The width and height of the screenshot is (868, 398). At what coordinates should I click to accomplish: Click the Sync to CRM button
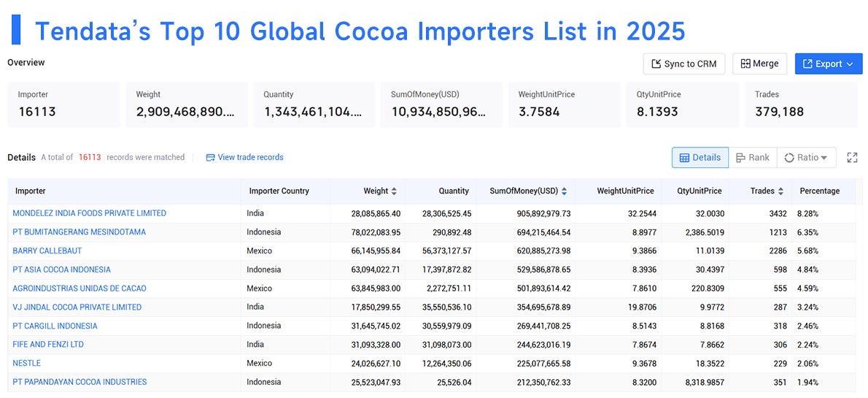pyautogui.click(x=684, y=64)
